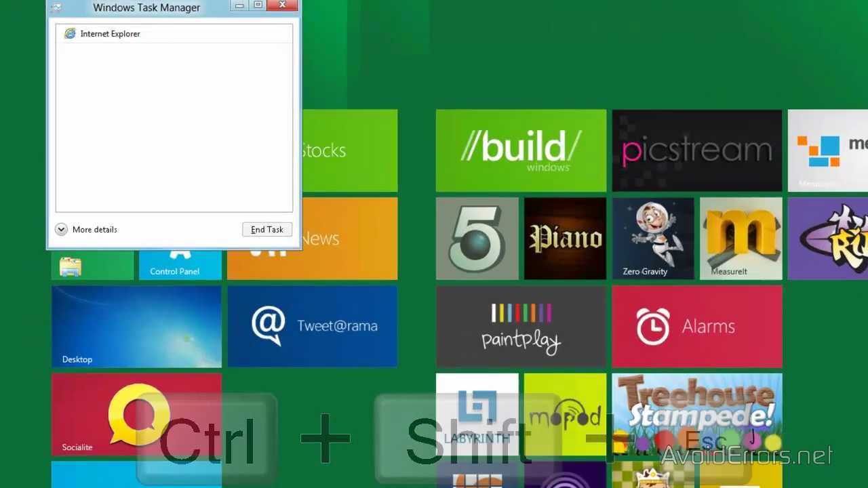Minimize the Windows Task Manager window

239,5
